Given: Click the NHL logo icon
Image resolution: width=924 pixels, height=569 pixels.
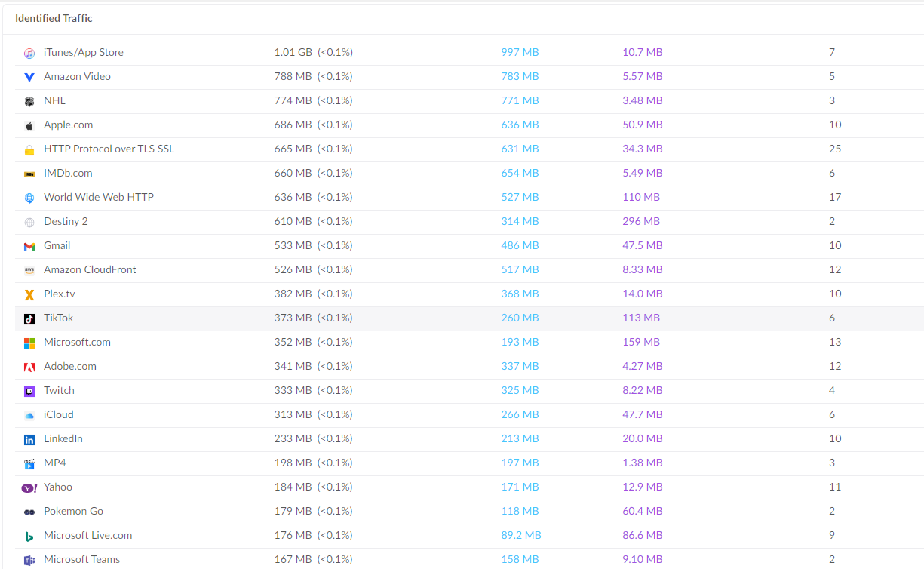Looking at the screenshot, I should click(29, 101).
